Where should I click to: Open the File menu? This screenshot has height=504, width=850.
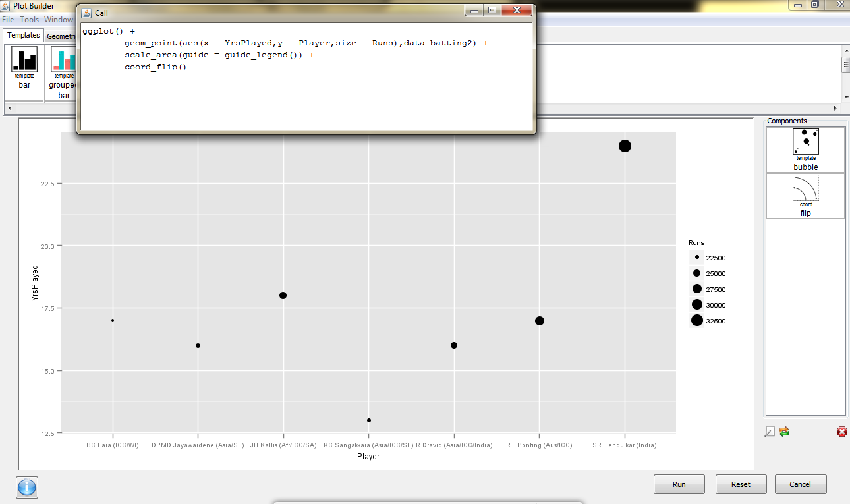8,20
